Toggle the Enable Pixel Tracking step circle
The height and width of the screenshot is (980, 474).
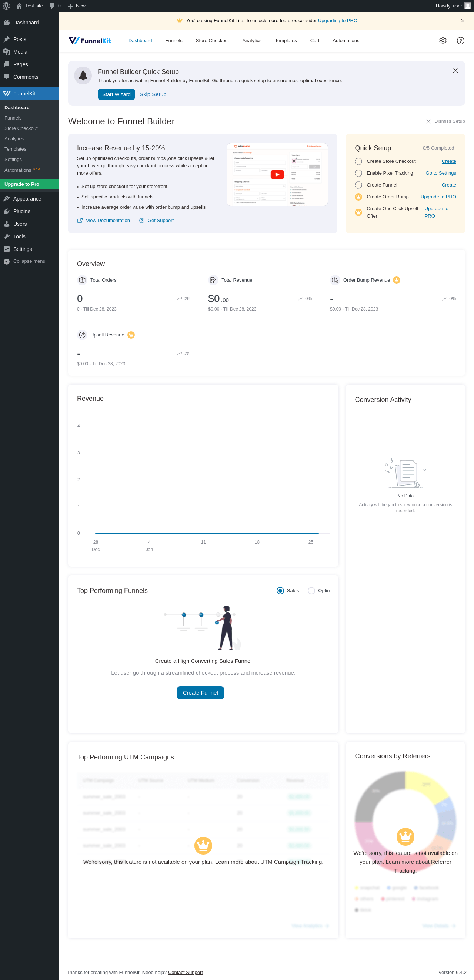tap(358, 173)
